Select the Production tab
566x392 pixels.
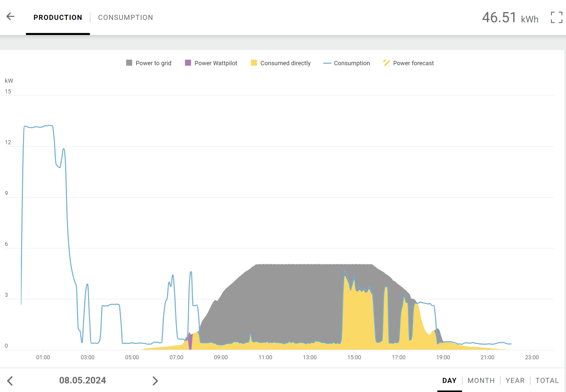[58, 18]
